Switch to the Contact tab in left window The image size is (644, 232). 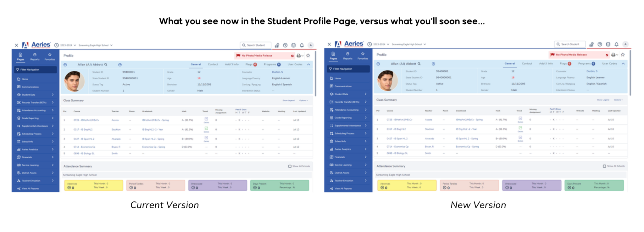(213, 65)
